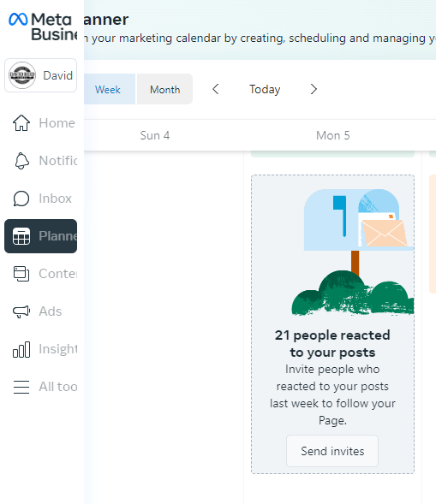Select the Sun 4 column header

tap(155, 135)
